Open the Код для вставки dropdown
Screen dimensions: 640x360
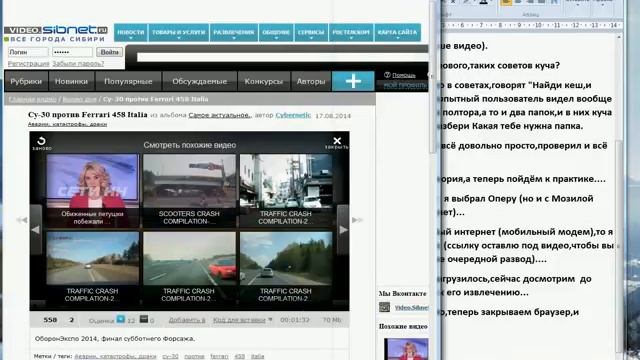[242, 320]
